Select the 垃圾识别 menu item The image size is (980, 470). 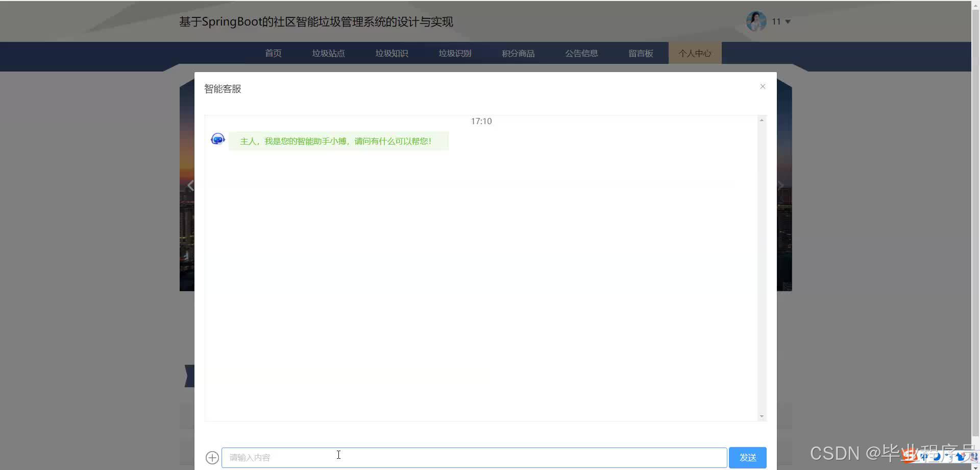point(455,53)
